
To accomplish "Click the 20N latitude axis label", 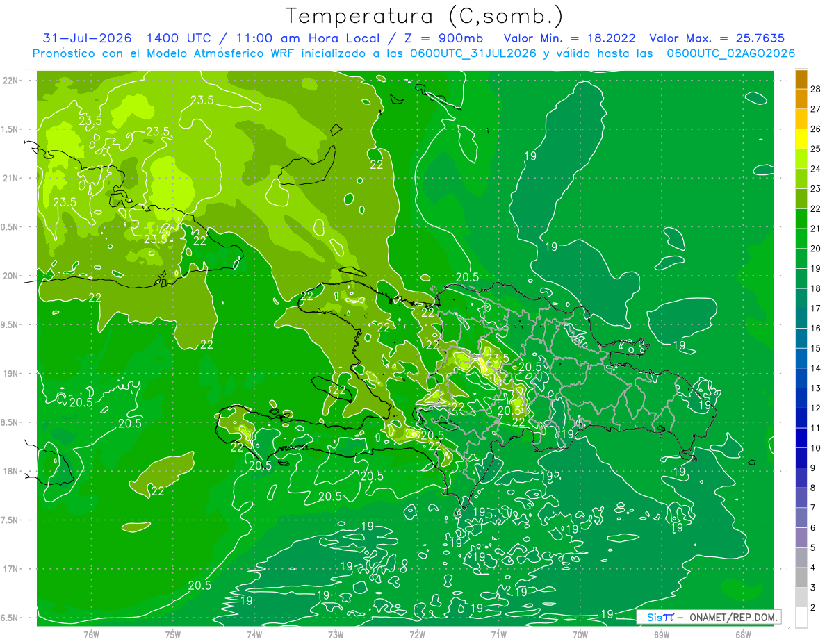I will pos(10,276).
